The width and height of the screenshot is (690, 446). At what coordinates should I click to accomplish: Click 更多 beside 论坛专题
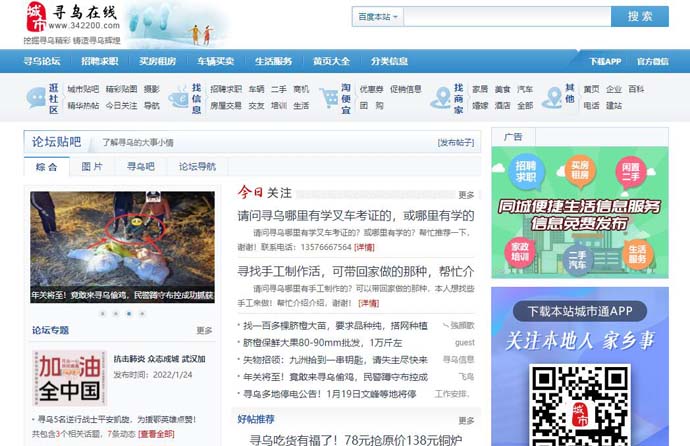pyautogui.click(x=205, y=330)
